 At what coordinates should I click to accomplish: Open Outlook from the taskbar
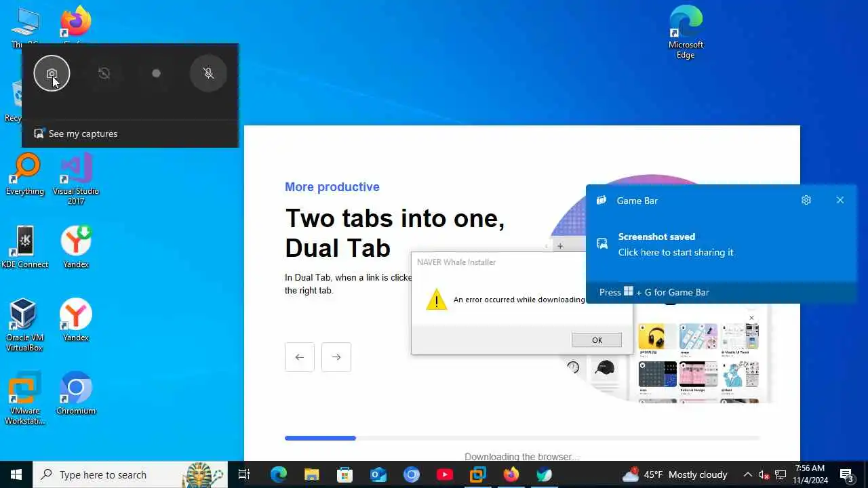(378, 474)
